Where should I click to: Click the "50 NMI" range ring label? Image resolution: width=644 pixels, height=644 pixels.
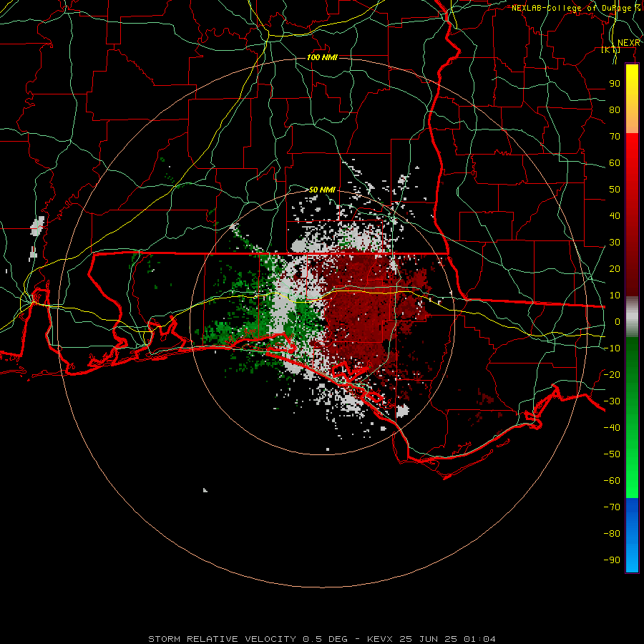322,190
